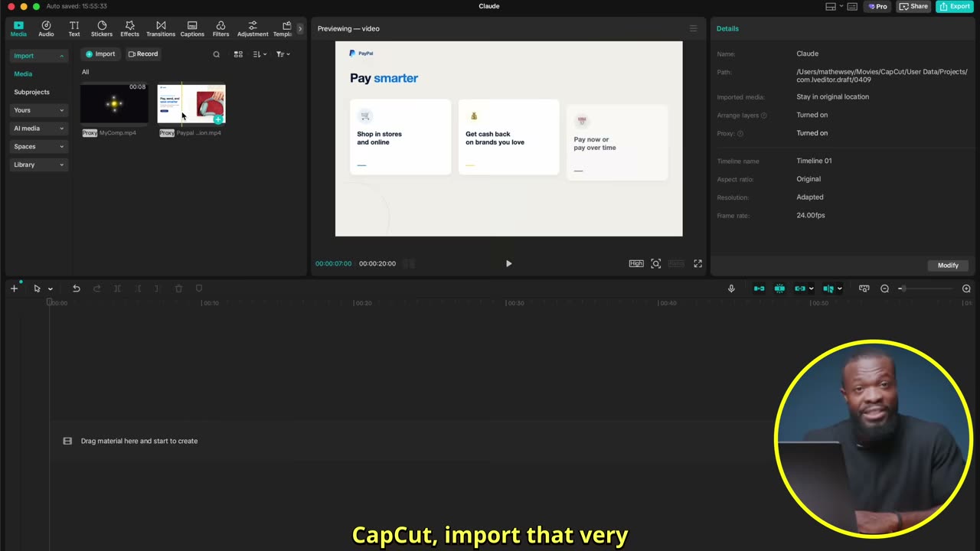Click the voiceover microphone icon
The image size is (980, 551).
tap(731, 289)
